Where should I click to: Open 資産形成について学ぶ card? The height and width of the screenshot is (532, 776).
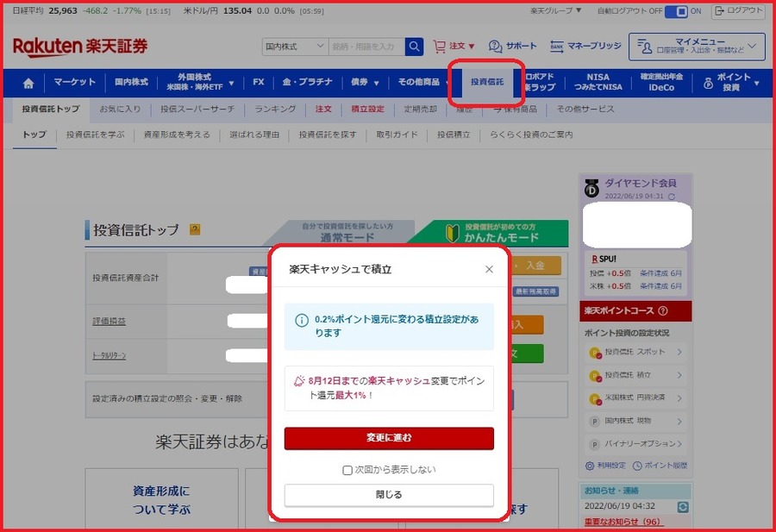[x=161, y=500]
